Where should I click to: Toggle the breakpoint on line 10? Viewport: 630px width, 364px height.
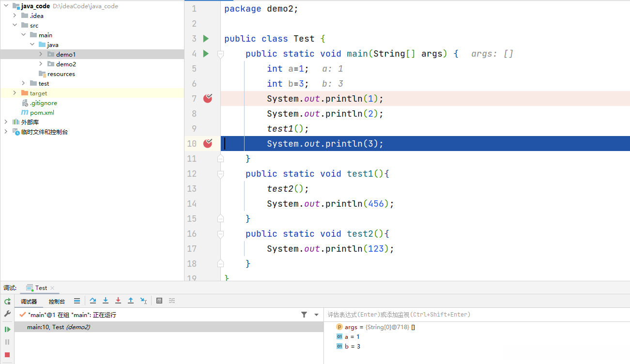coord(208,143)
